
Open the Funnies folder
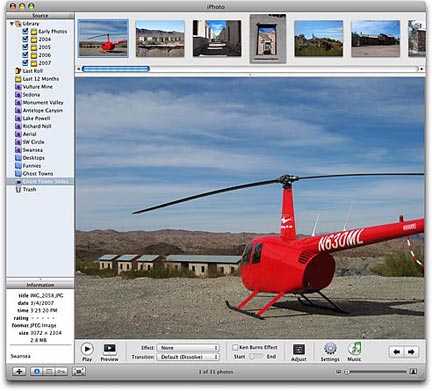(x=32, y=166)
